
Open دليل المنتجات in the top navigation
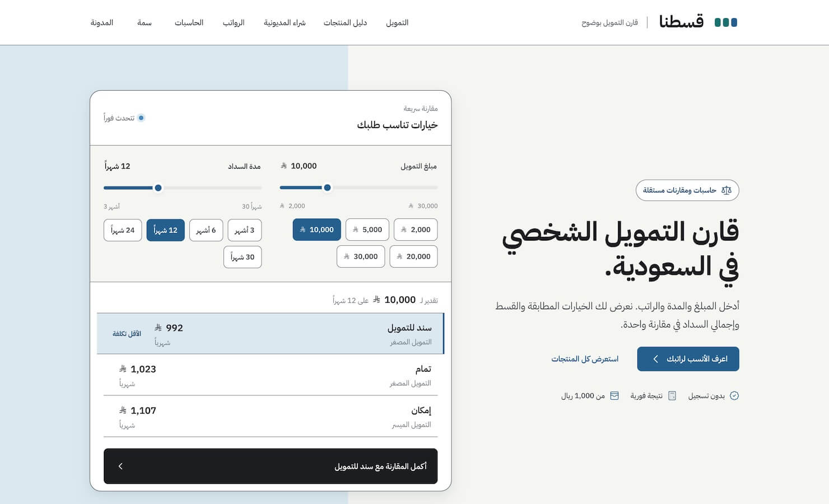[345, 22]
